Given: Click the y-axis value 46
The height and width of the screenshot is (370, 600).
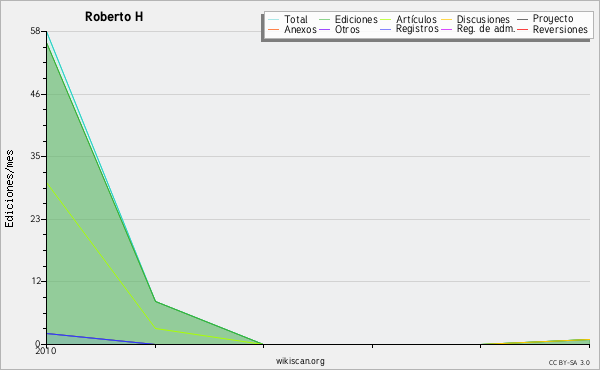Looking at the screenshot, I should point(35,94).
